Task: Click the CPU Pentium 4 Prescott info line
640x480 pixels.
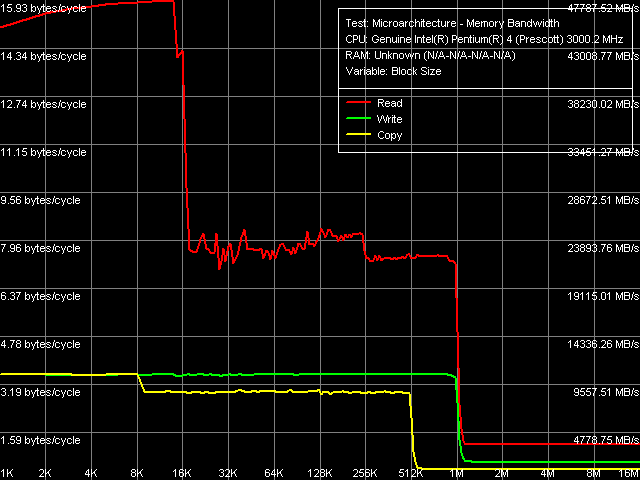Action: pos(484,40)
